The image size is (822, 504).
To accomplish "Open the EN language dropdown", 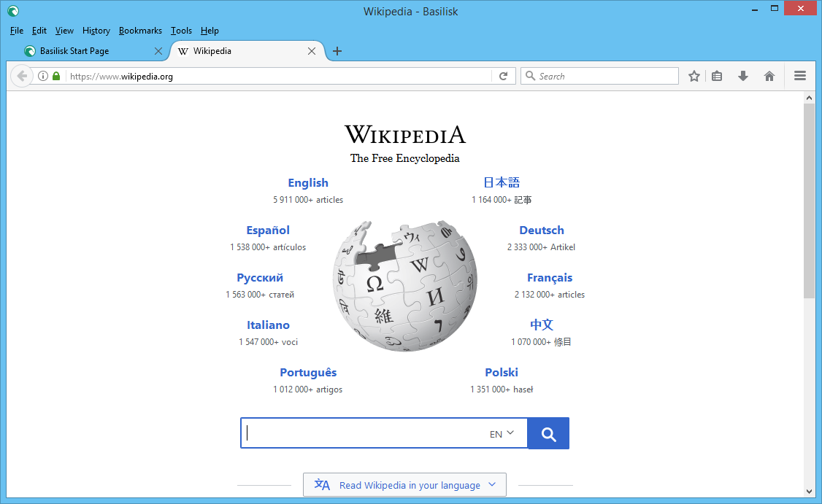I will pyautogui.click(x=501, y=433).
